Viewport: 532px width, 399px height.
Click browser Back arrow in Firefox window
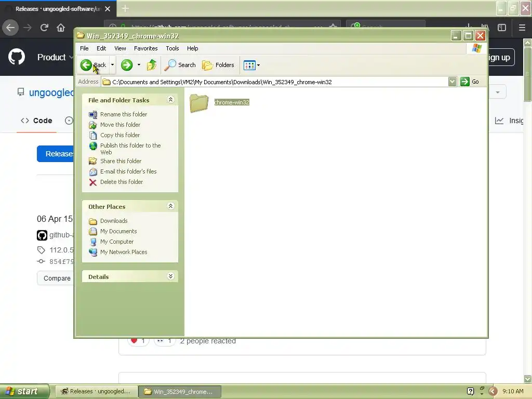click(x=10, y=28)
